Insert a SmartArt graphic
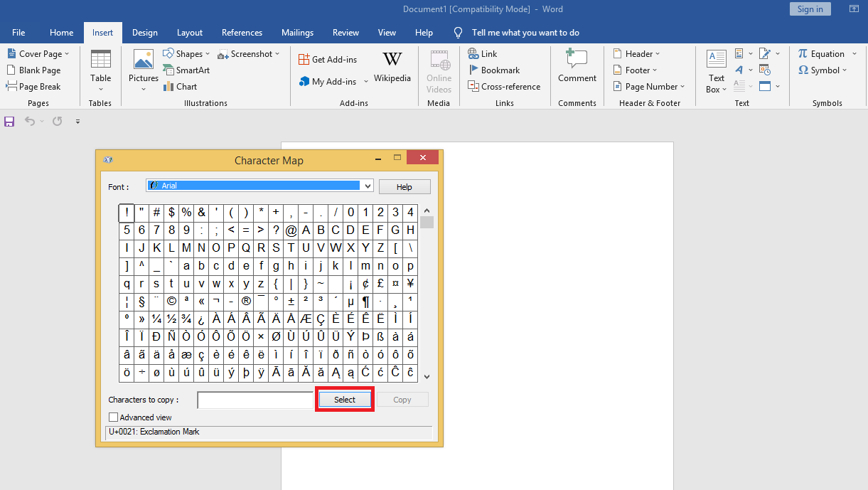This screenshot has height=490, width=868. point(186,70)
